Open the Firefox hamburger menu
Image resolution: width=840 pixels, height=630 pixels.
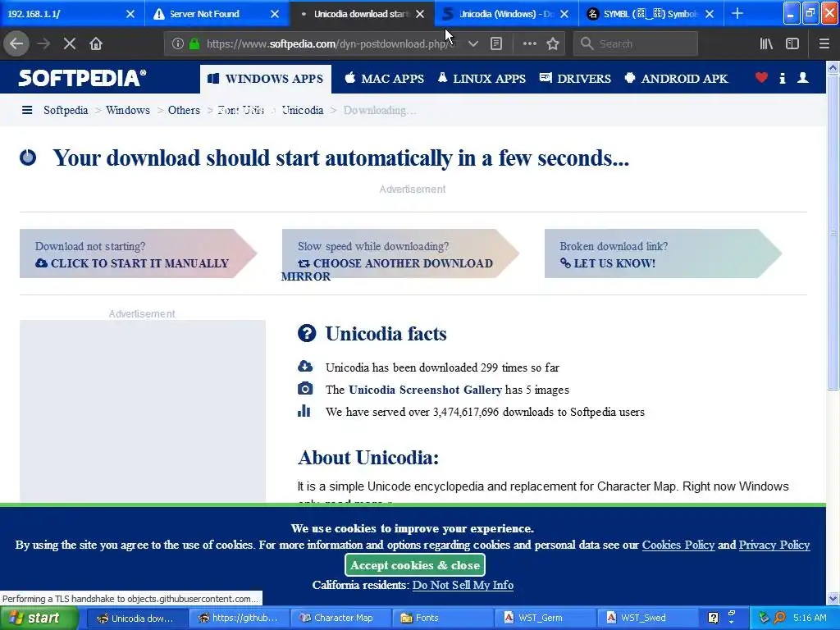[824, 43]
